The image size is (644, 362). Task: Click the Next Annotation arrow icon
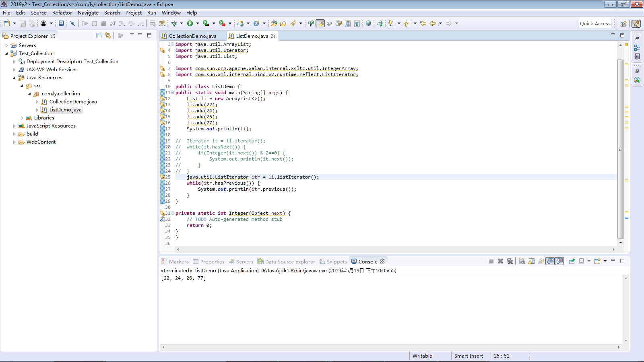(x=391, y=23)
